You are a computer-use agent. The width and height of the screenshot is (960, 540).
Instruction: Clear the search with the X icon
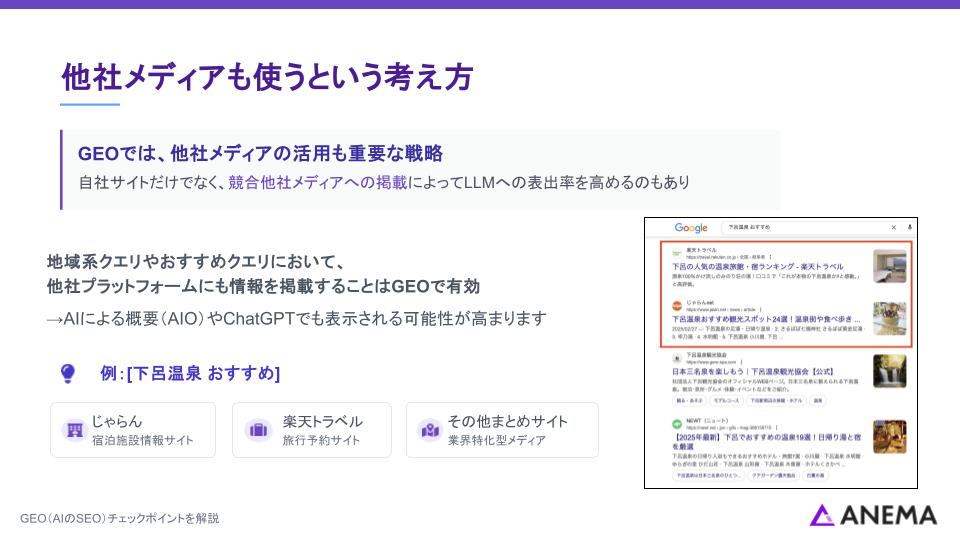894,228
